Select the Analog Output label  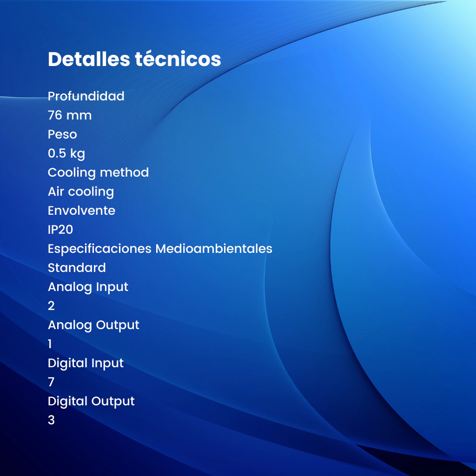[x=93, y=325]
